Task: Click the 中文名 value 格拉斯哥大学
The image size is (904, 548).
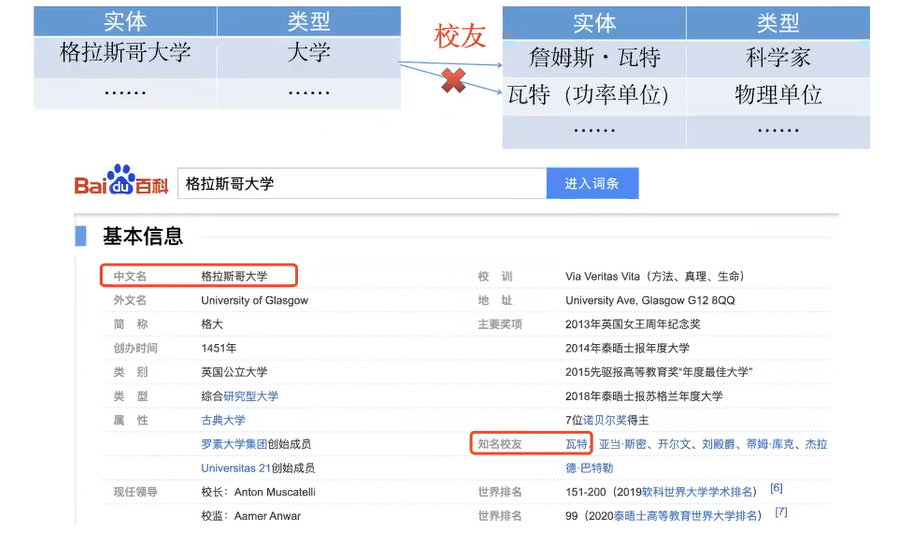Action: pos(234,276)
